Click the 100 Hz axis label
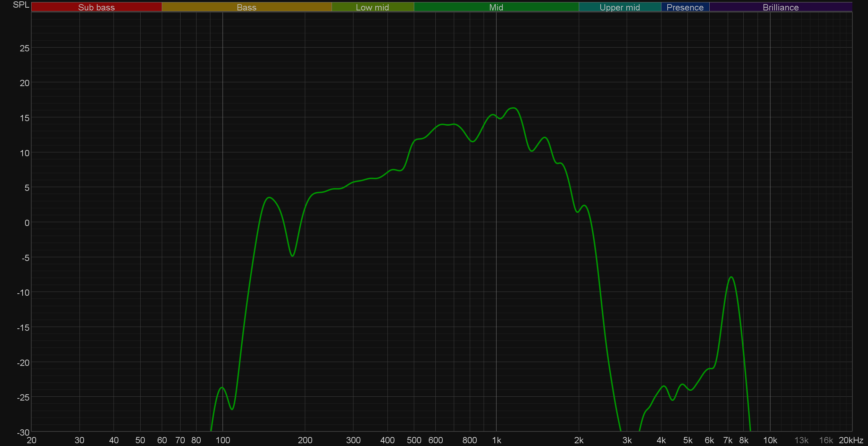This screenshot has width=868, height=446. click(x=223, y=440)
